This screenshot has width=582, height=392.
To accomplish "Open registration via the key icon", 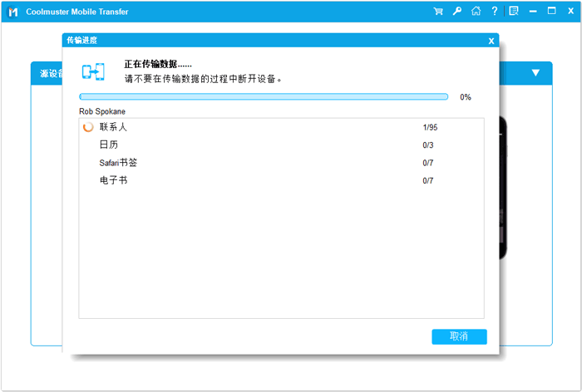I will [x=456, y=12].
